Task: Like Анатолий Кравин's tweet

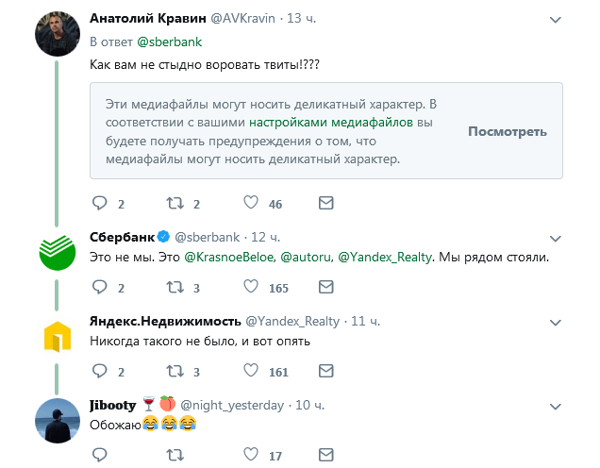Action: coord(250,204)
